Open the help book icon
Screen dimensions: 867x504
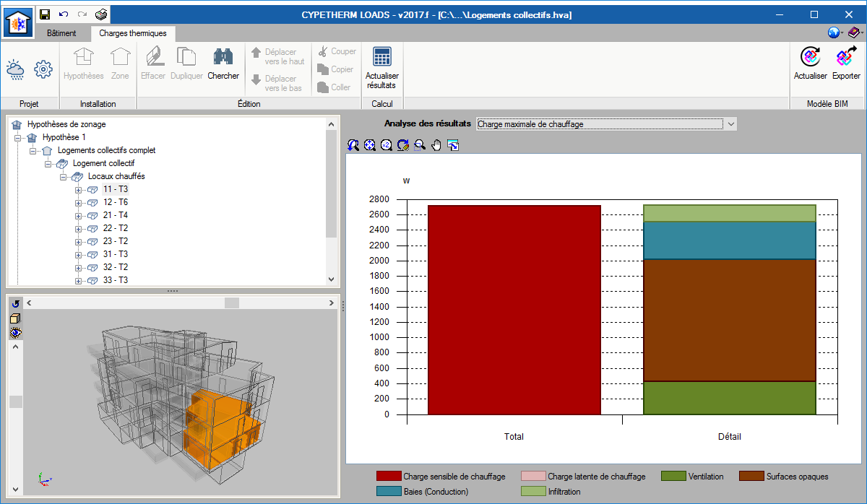click(x=854, y=32)
